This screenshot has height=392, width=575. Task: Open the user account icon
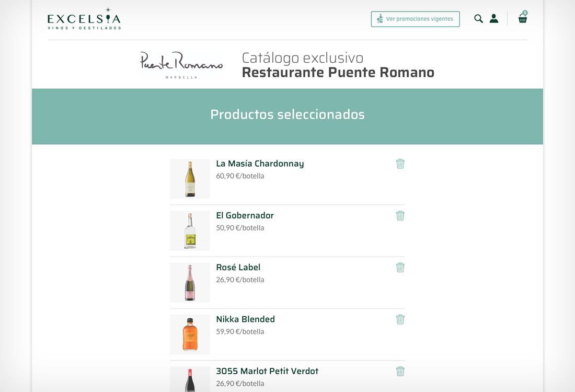coord(494,19)
